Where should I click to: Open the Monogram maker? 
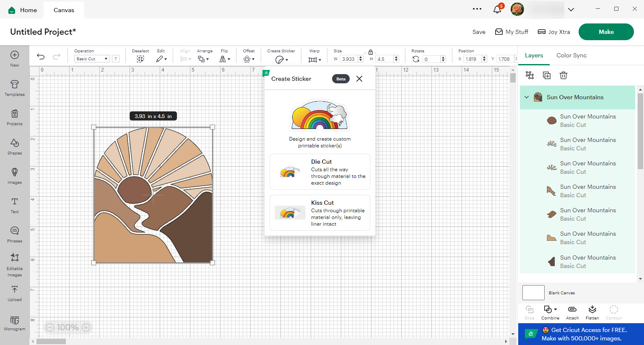point(14,323)
